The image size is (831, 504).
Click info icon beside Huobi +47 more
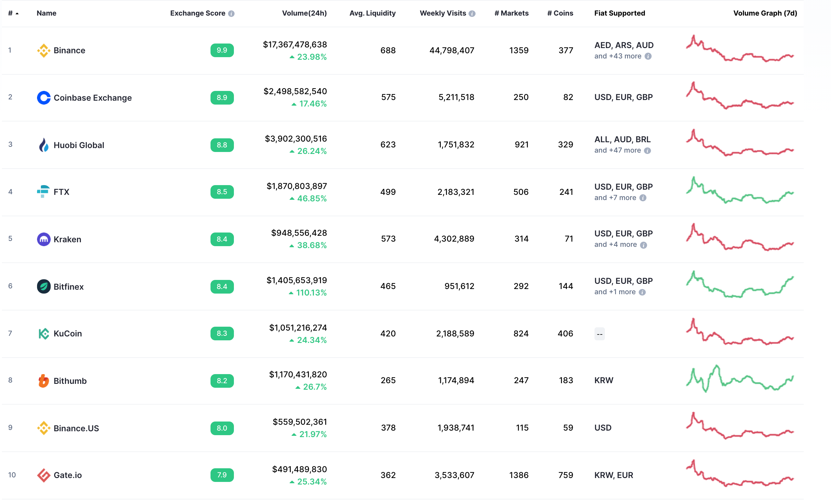(647, 151)
